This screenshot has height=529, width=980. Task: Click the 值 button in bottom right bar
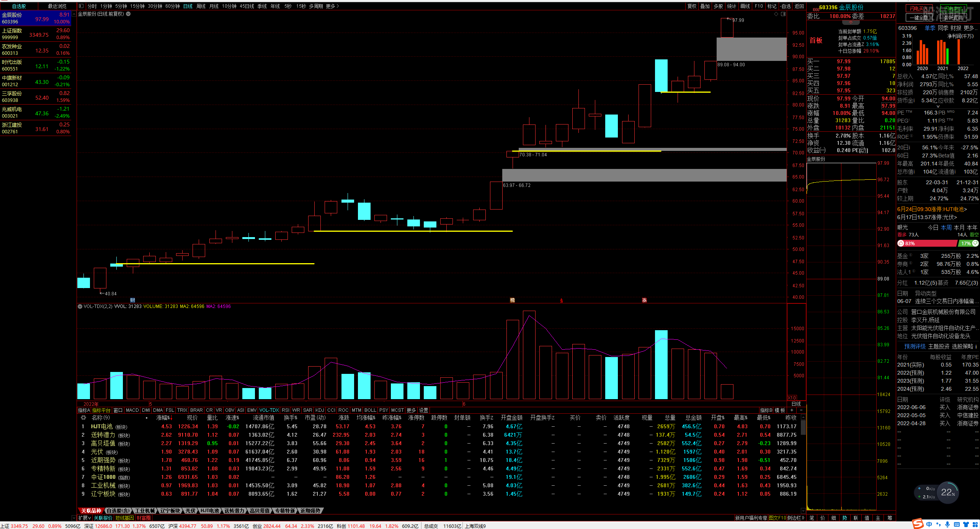(867, 518)
